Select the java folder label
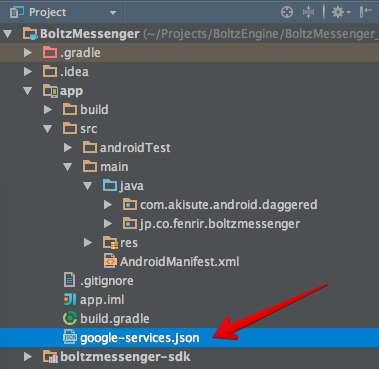Screen dimensions: 379x369 [x=132, y=186]
